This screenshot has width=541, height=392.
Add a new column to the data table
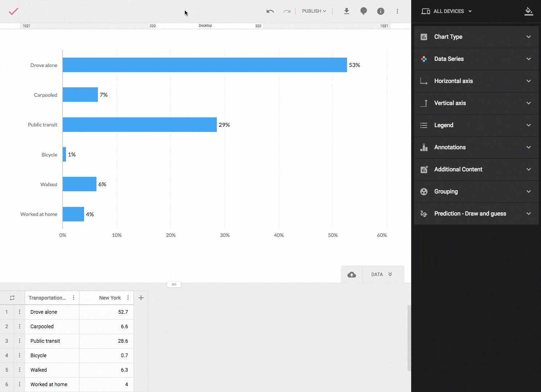point(141,298)
